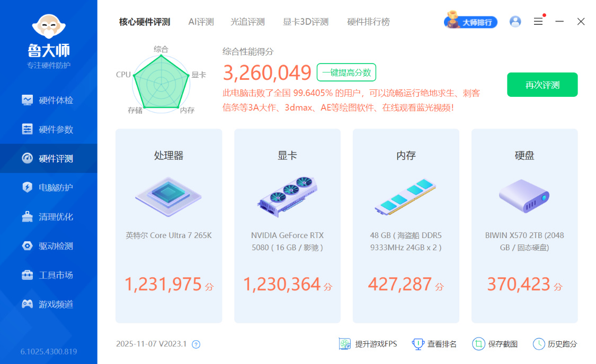Close the 鲁大师 window
This screenshot has height=364, width=596.
click(x=581, y=22)
